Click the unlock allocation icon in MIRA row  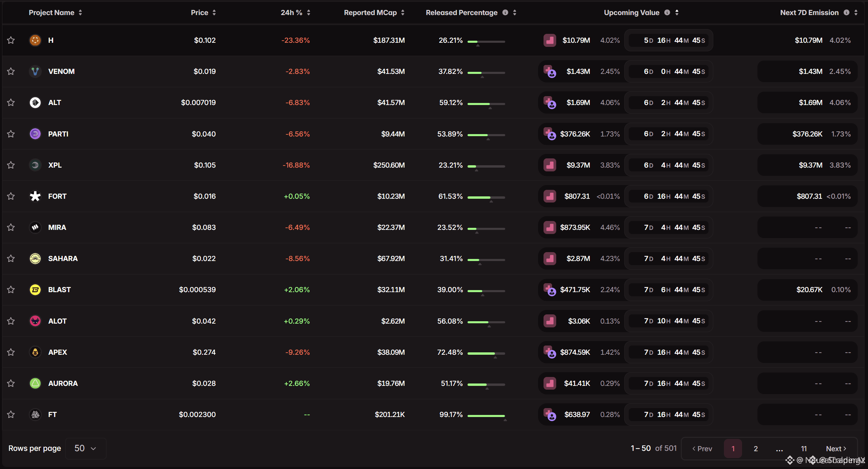[550, 227]
